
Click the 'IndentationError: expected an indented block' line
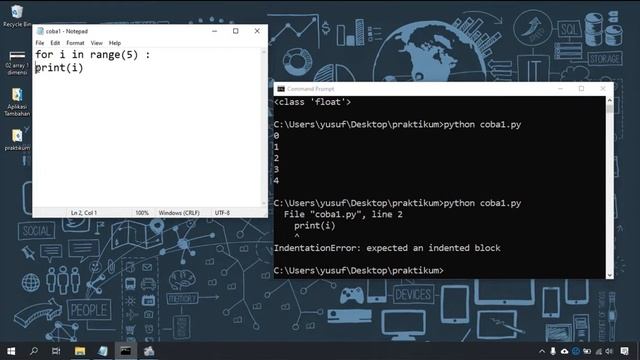coord(387,248)
